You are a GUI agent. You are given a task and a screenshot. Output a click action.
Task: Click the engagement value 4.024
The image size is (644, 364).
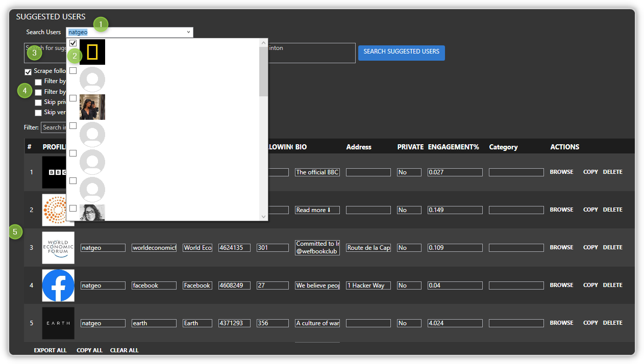click(455, 323)
